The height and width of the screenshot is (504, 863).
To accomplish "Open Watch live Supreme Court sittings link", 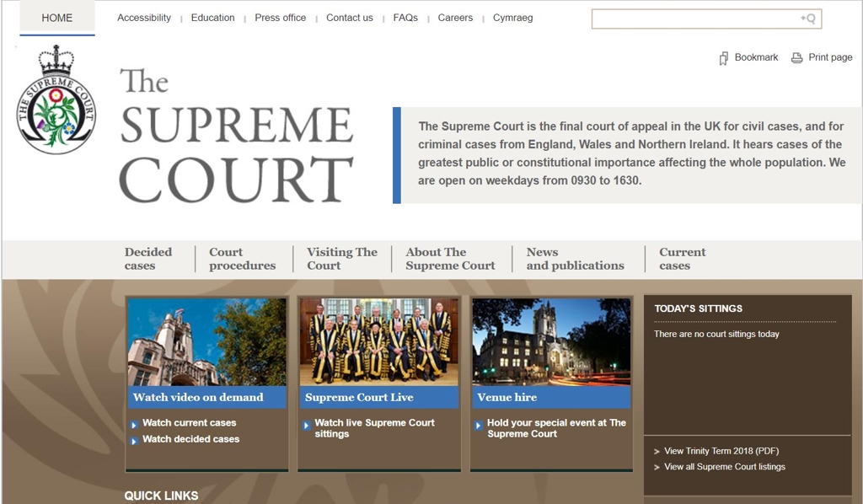I will [x=375, y=428].
